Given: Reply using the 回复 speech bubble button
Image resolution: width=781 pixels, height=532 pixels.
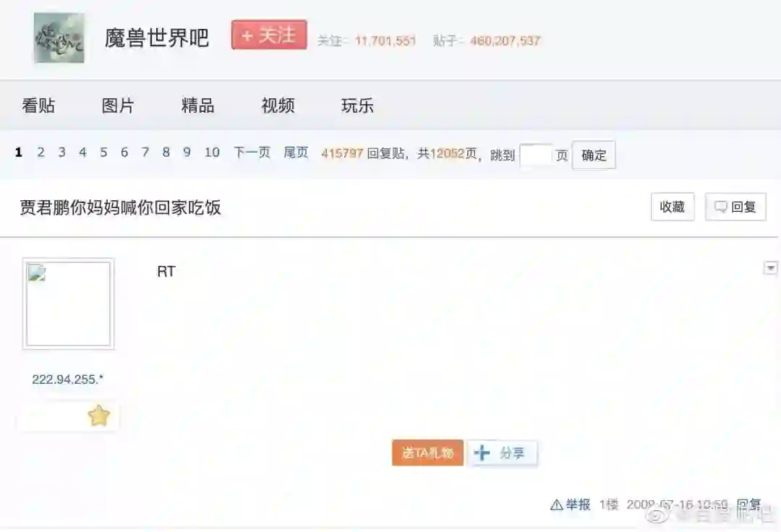Looking at the screenshot, I should [x=735, y=207].
